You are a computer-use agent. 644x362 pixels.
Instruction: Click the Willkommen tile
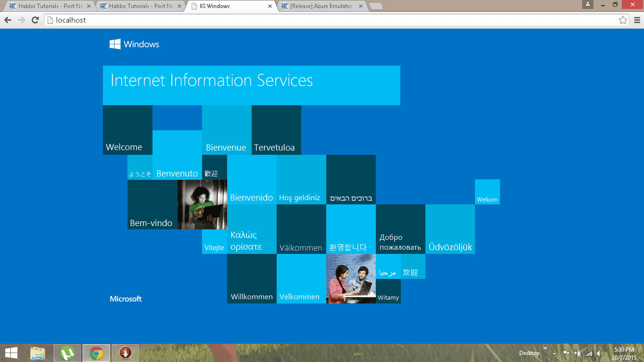tap(252, 278)
